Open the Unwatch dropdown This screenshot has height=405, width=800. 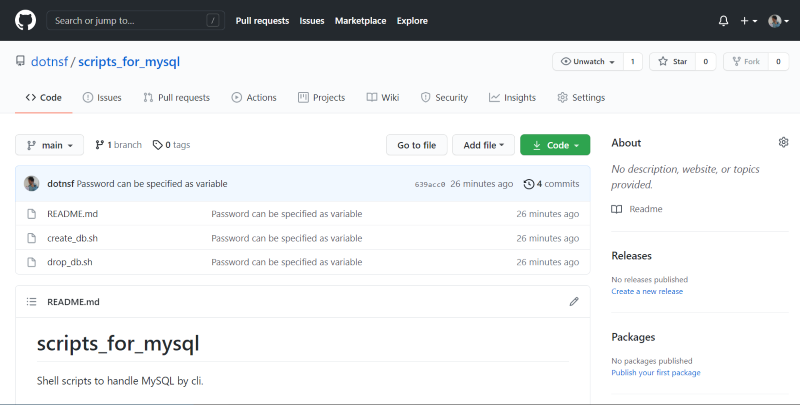point(588,62)
